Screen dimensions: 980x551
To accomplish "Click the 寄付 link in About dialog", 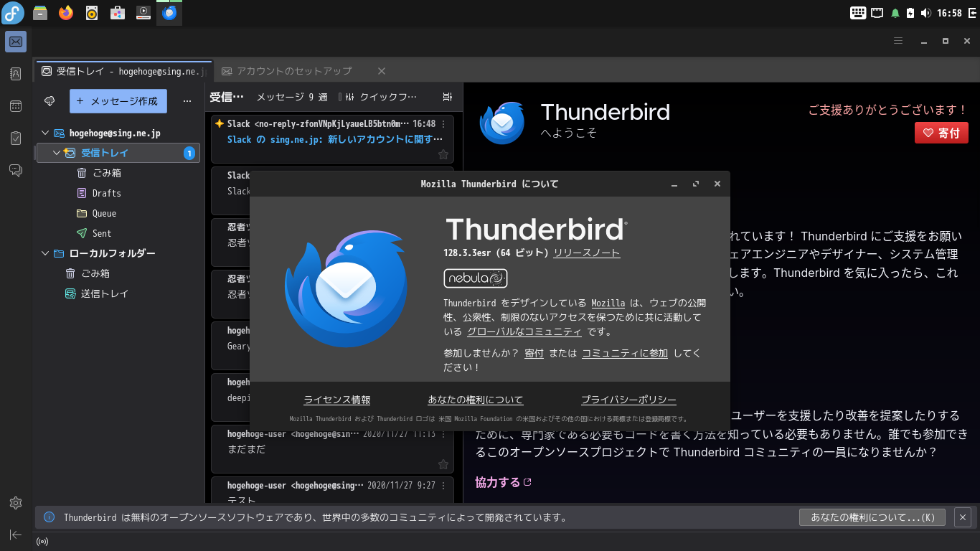I will click(x=534, y=353).
